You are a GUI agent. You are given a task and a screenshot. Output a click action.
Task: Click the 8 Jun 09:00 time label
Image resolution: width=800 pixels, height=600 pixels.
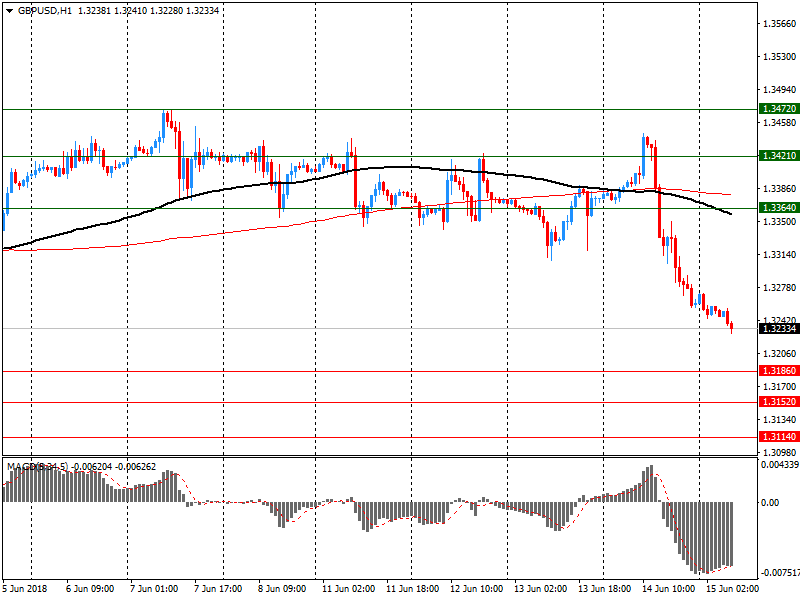282,589
